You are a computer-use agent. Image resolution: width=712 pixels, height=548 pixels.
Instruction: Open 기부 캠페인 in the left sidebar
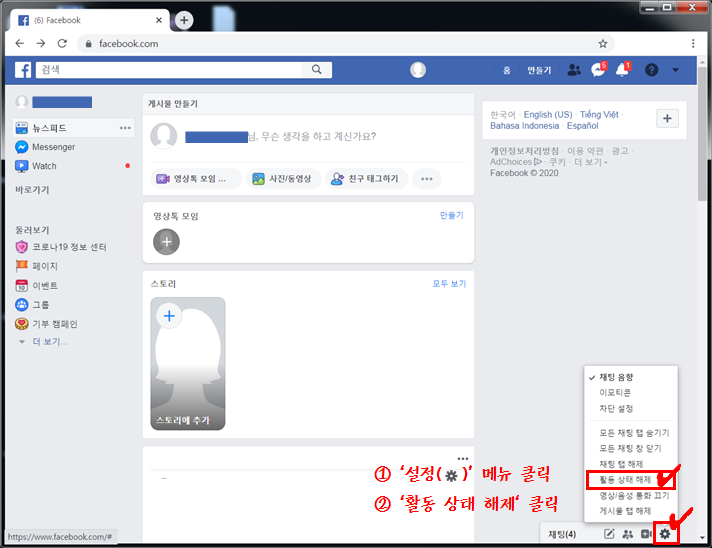pos(46,324)
